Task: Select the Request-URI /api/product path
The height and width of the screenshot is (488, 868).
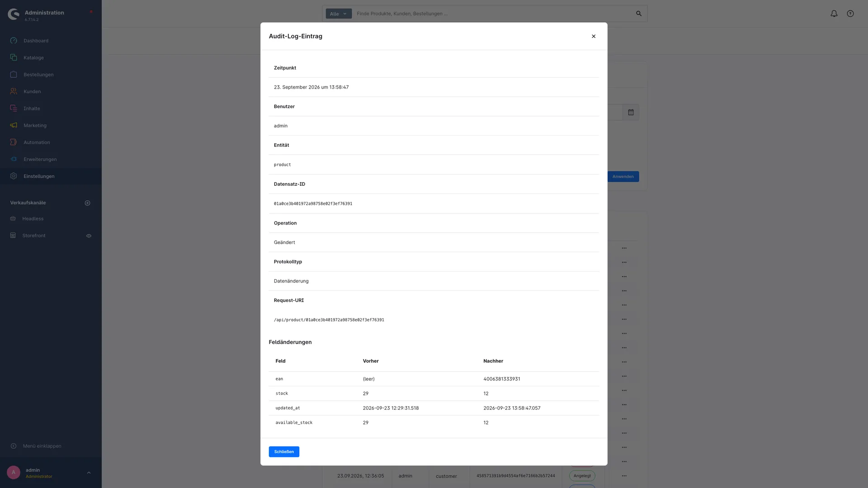Action: (329, 320)
